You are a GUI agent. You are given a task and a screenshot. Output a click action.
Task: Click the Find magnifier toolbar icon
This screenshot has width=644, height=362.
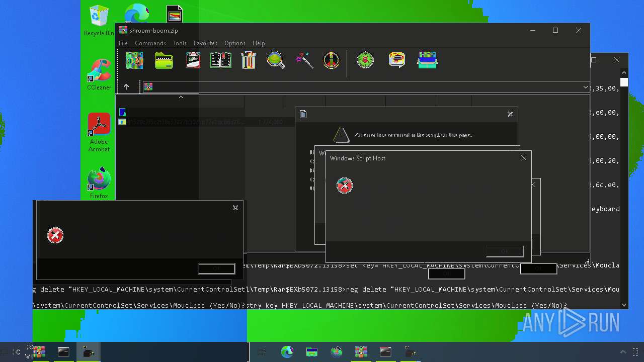click(276, 60)
